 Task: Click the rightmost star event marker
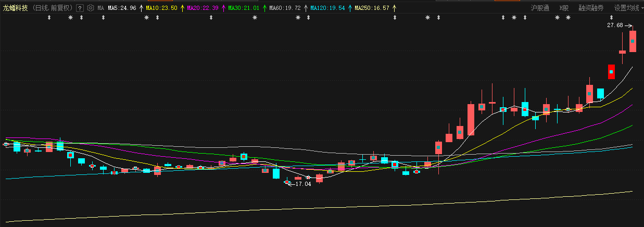tap(568, 18)
